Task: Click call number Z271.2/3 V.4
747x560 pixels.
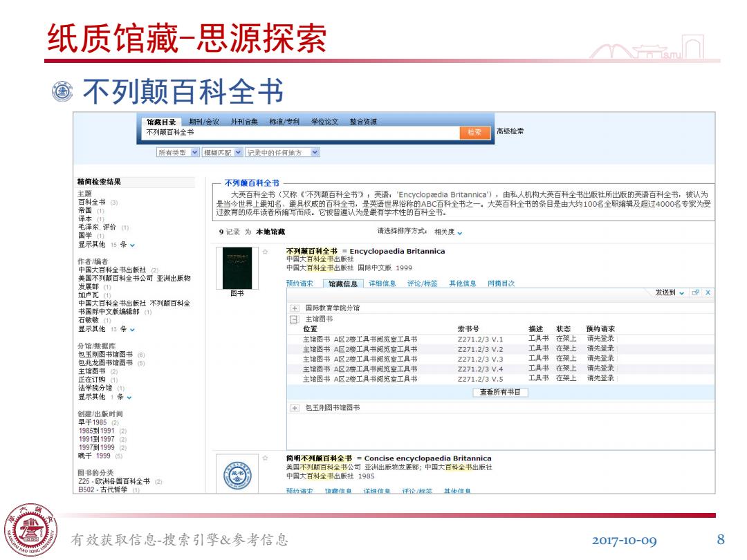Action: click(x=480, y=369)
